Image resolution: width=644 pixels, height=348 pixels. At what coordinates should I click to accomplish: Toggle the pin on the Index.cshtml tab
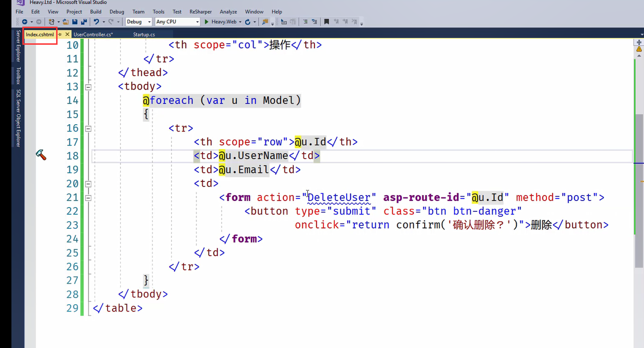tap(60, 34)
